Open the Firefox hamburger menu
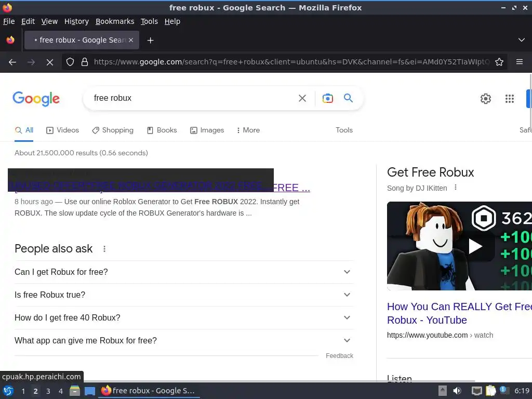This screenshot has width=532, height=399. pos(519,62)
